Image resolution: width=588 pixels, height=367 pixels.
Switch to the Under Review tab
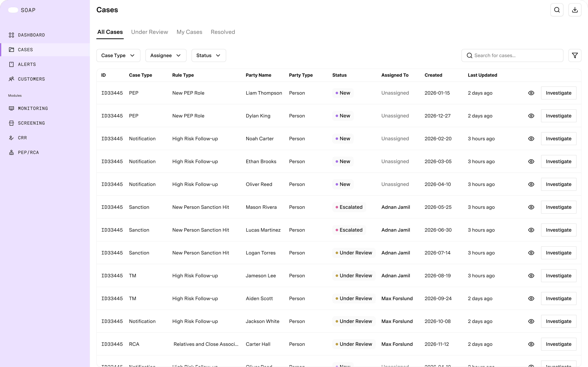tap(149, 32)
